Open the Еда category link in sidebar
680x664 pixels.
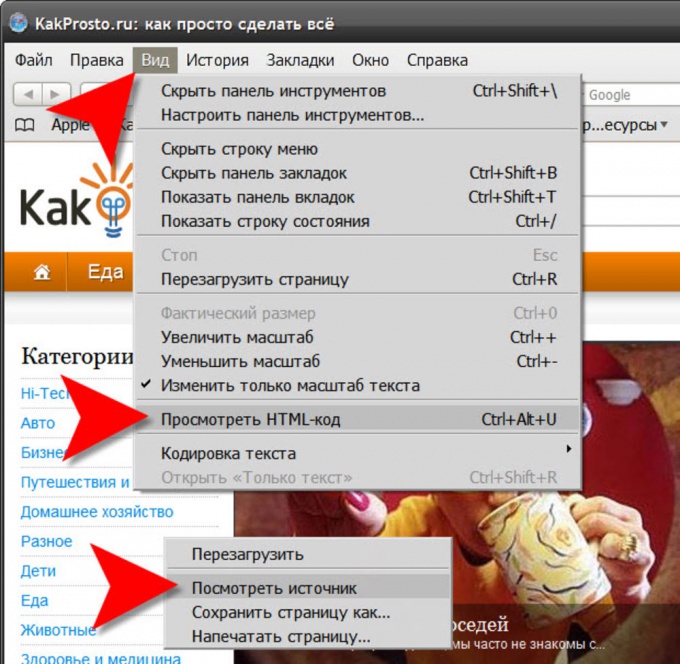pyautogui.click(x=34, y=601)
